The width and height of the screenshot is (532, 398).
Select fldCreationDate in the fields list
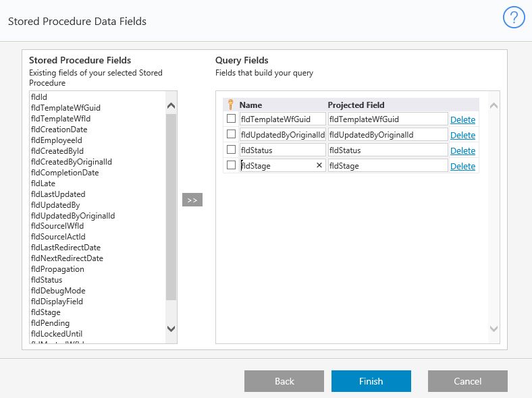coord(59,130)
